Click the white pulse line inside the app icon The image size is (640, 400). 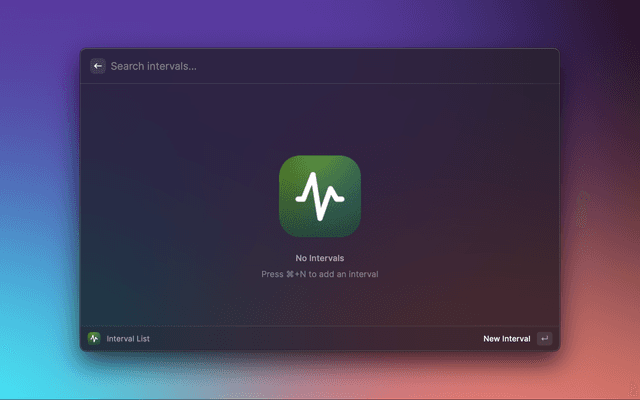[320, 197]
